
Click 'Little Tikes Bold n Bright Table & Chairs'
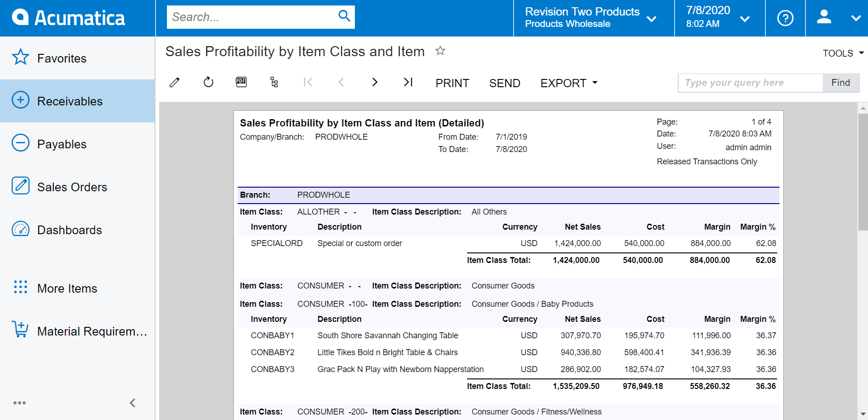[x=387, y=352]
